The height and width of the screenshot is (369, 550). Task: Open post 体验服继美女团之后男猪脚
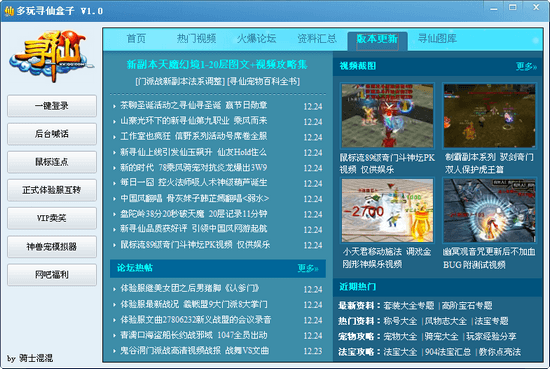190,288
